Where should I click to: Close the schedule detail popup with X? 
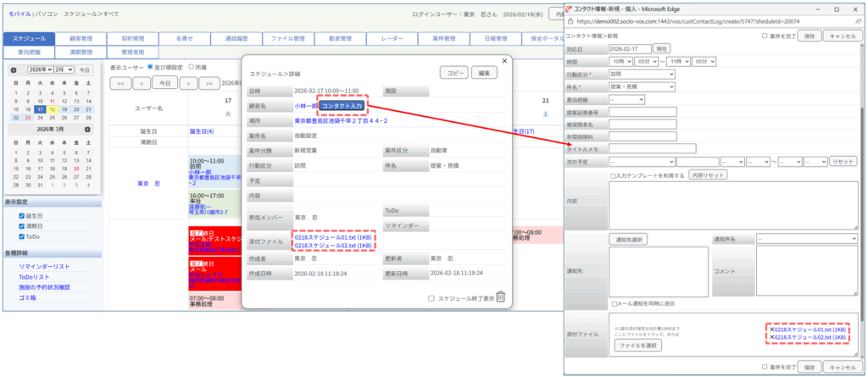[x=504, y=60]
